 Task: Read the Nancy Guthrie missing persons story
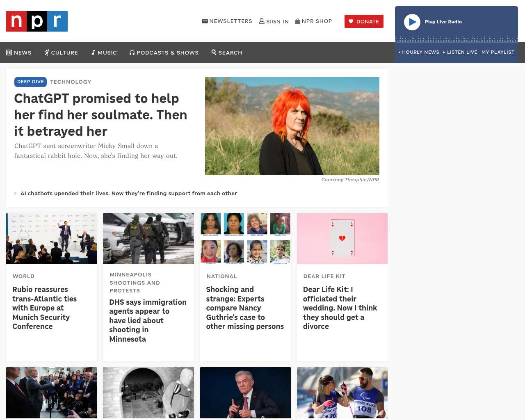(x=245, y=308)
